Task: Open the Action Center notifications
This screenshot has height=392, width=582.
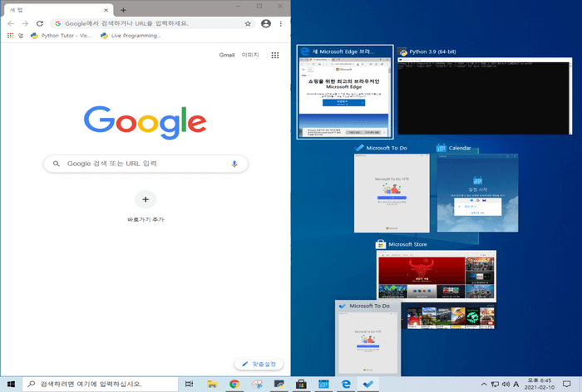Action: tap(567, 385)
